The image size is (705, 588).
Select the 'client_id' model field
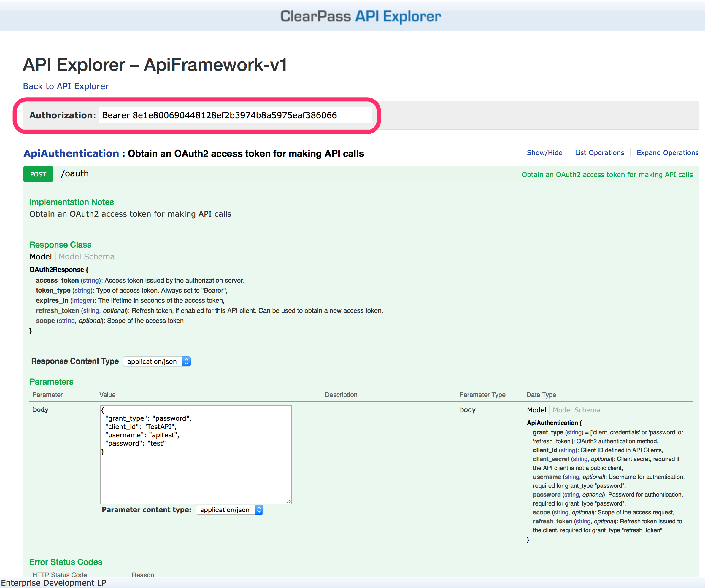[x=545, y=450]
